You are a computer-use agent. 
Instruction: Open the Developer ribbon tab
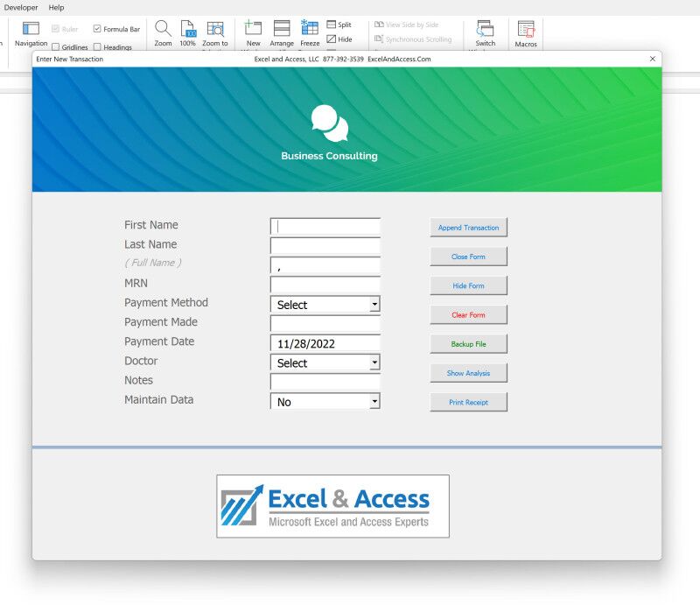[21, 7]
